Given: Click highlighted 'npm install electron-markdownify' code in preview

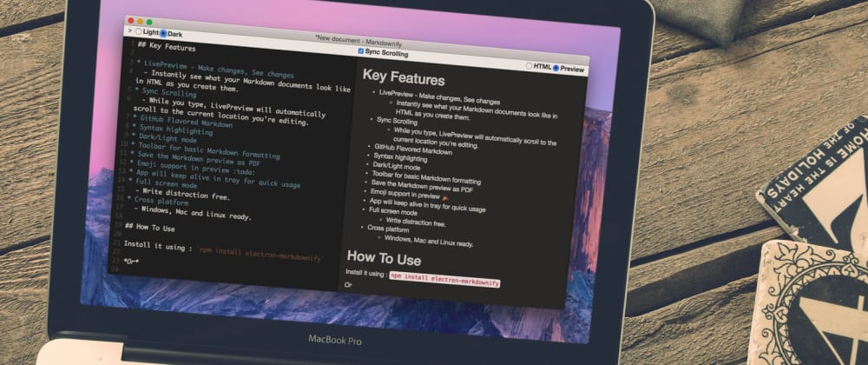Looking at the screenshot, I should pyautogui.click(x=444, y=279).
